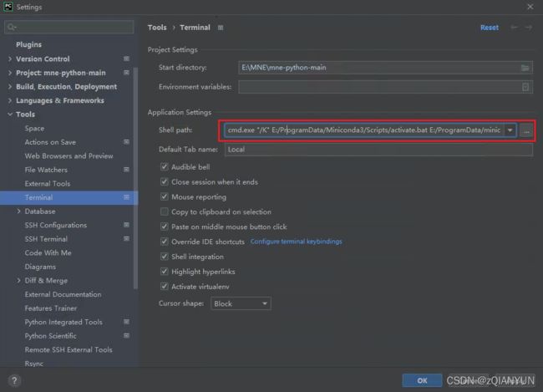
Task: Expand Languages & Frameworks section
Action: click(10, 100)
